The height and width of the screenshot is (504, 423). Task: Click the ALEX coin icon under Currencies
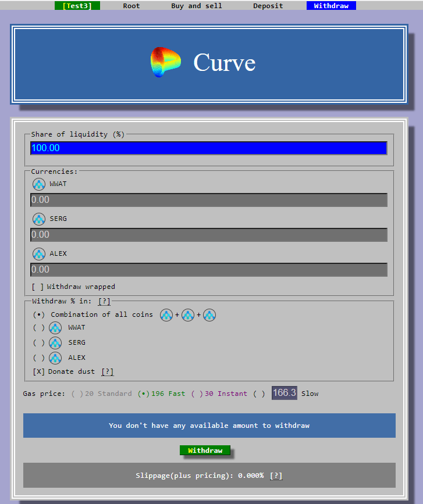point(39,254)
